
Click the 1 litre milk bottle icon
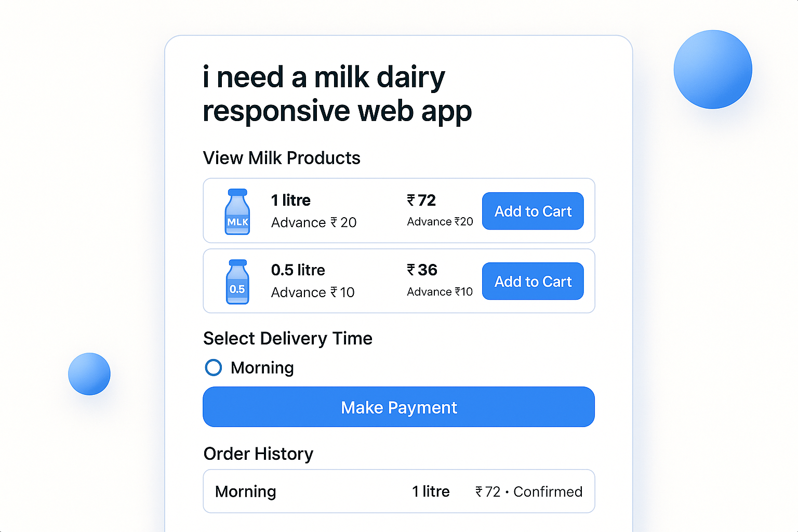pyautogui.click(x=237, y=211)
